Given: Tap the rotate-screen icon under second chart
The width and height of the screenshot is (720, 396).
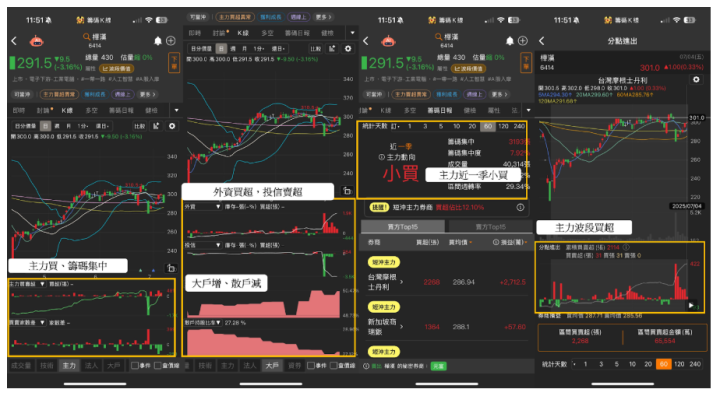Looking at the screenshot, I should [347, 190].
